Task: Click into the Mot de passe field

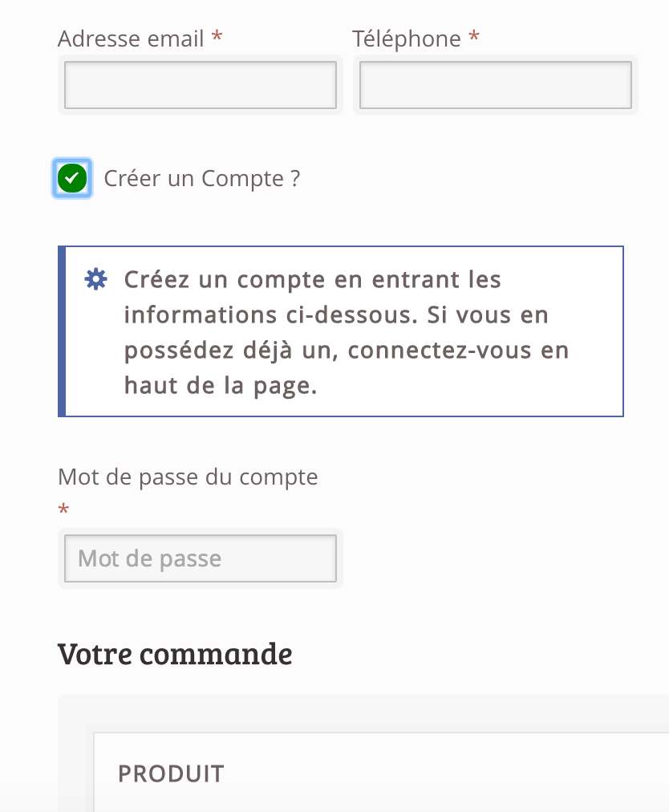Action: pos(201,558)
